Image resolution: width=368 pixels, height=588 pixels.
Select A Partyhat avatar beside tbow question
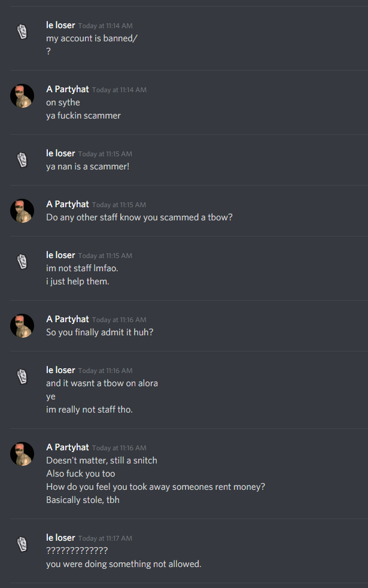[x=22, y=211]
